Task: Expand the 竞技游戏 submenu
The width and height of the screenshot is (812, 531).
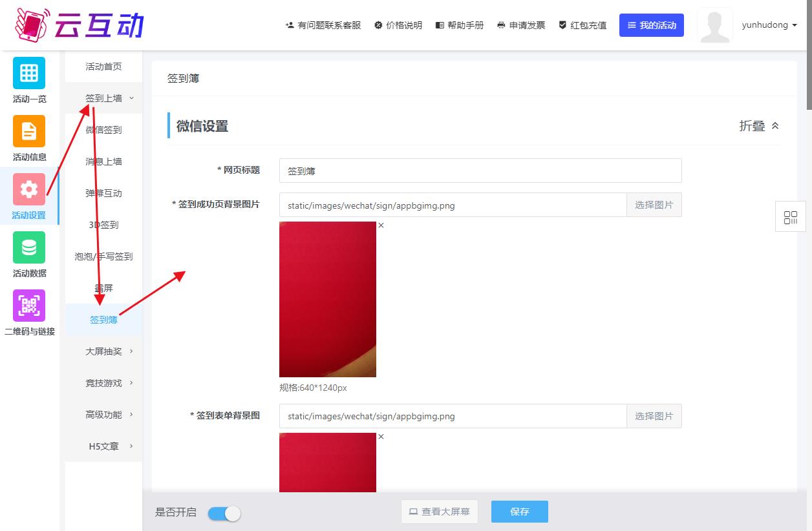Action: [104, 383]
